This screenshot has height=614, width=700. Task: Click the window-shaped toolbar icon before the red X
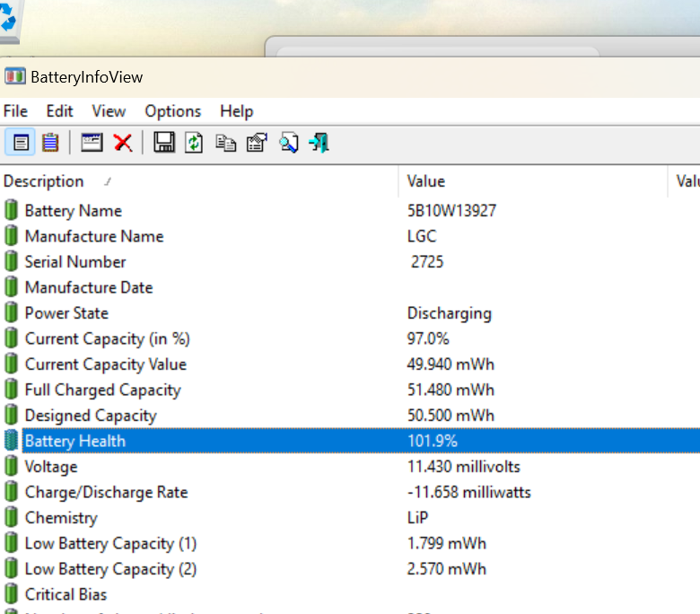[92, 143]
